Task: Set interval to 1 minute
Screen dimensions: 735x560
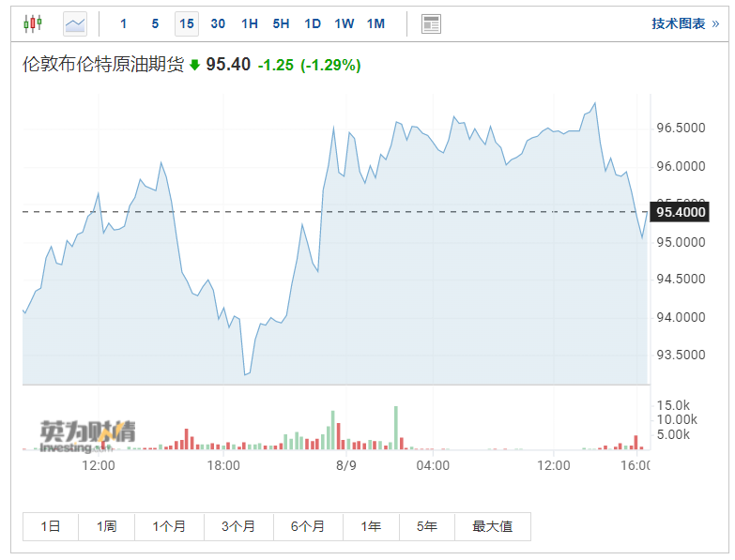Action: coord(123,23)
